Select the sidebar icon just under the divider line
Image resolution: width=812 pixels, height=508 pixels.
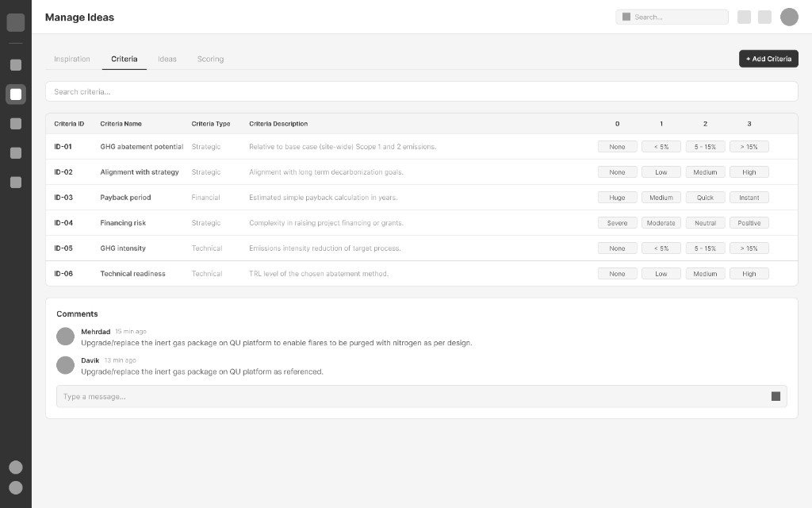click(x=16, y=65)
